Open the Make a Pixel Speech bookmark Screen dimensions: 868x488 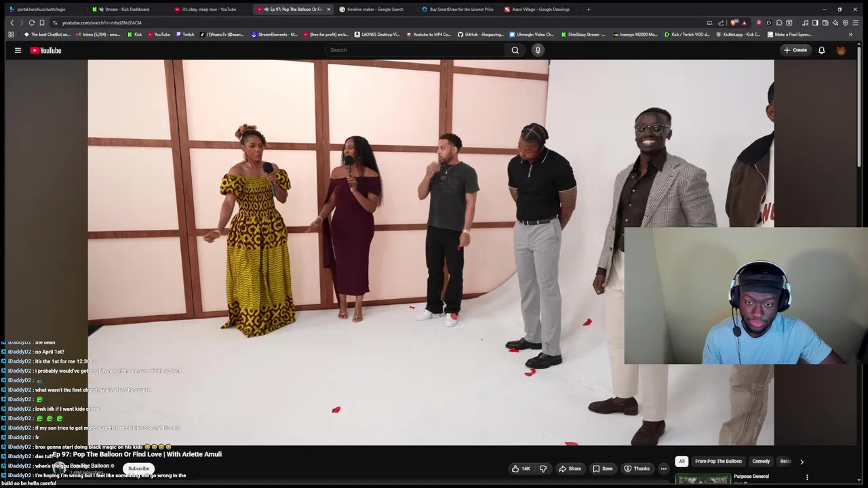pos(789,34)
